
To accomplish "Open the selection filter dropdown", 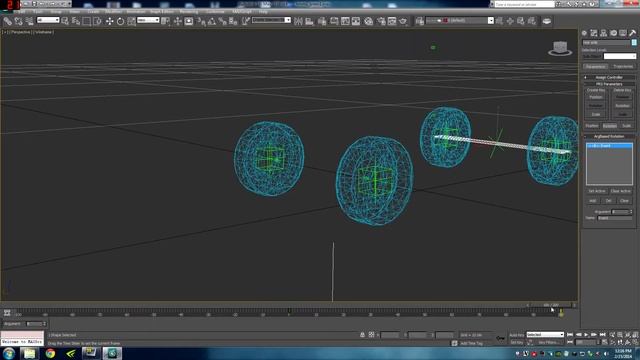I will 48,20.
